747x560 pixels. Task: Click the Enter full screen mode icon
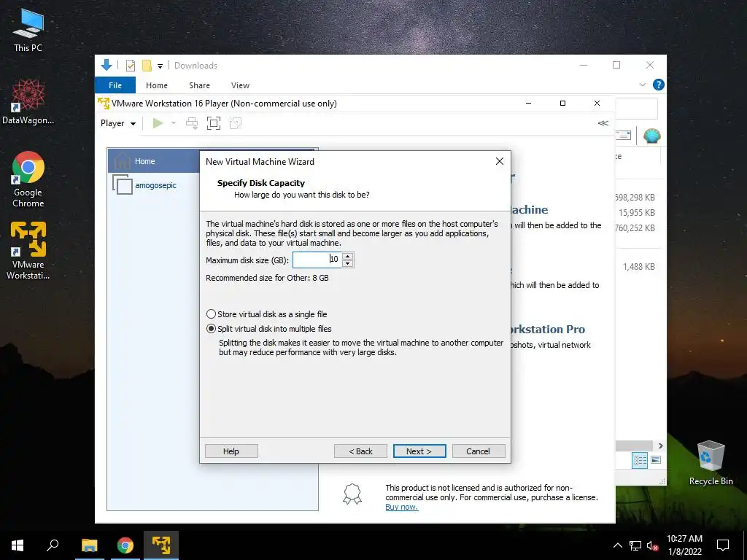tap(214, 123)
